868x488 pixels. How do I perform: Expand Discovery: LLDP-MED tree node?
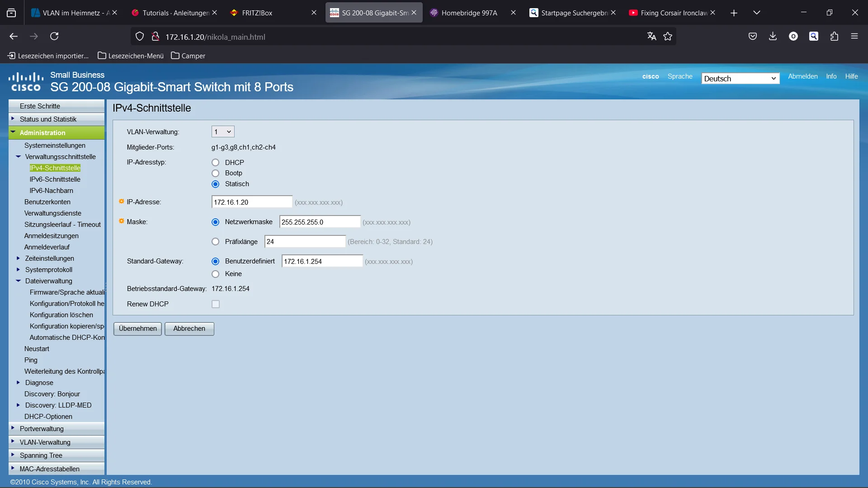click(19, 405)
